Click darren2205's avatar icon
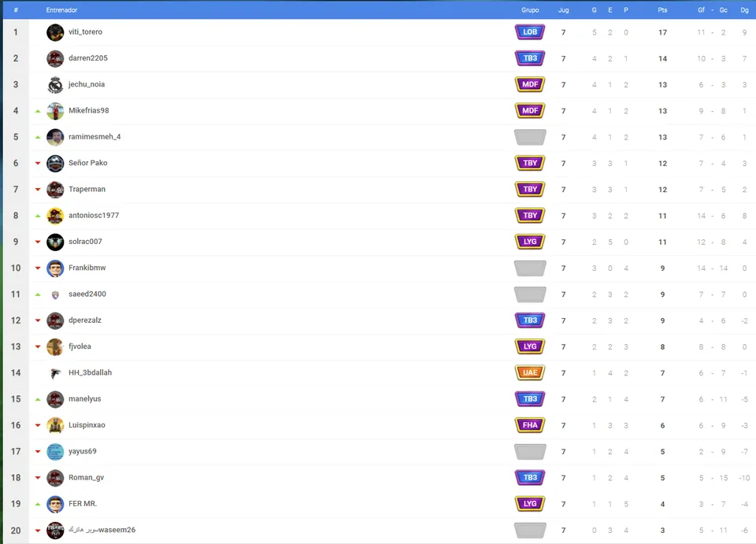 (55, 58)
